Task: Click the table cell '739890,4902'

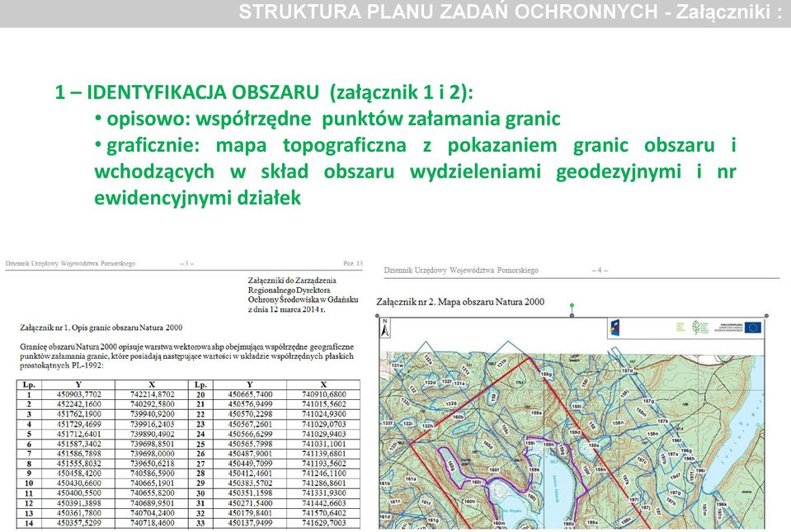Action: click(153, 434)
